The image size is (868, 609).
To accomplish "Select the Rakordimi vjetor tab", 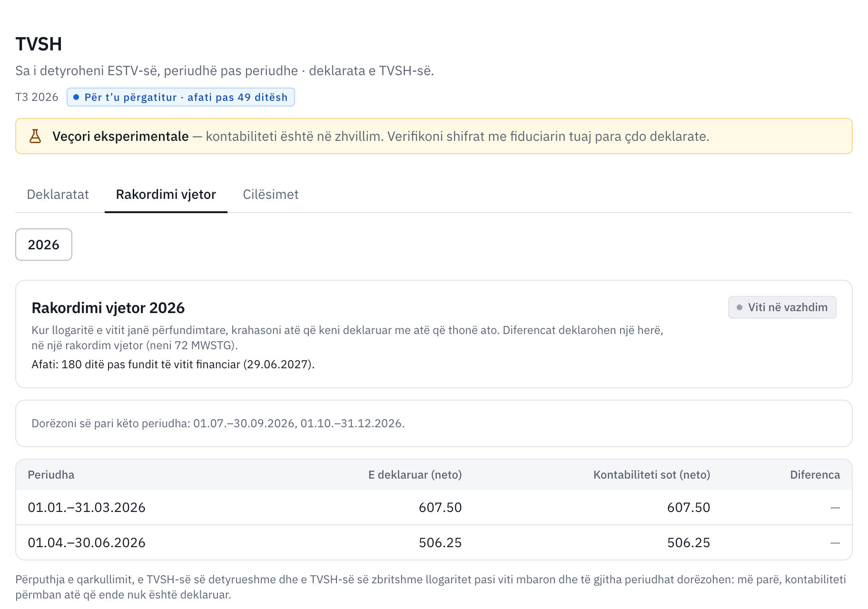I will coord(166,194).
